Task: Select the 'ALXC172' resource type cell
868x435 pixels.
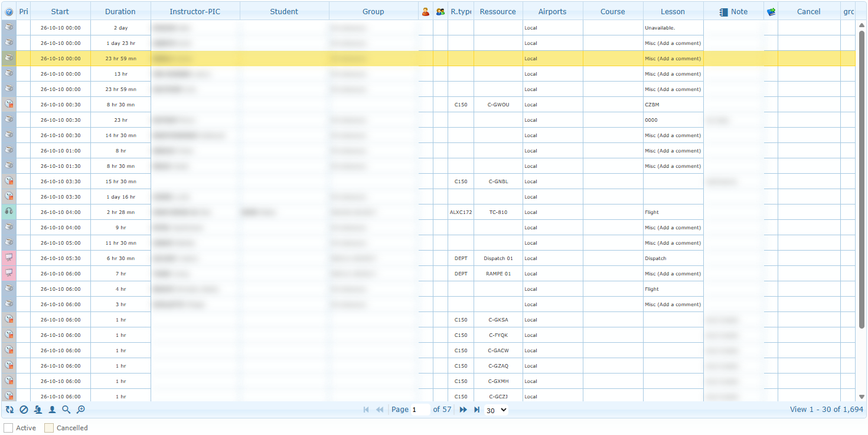Action: tap(461, 212)
